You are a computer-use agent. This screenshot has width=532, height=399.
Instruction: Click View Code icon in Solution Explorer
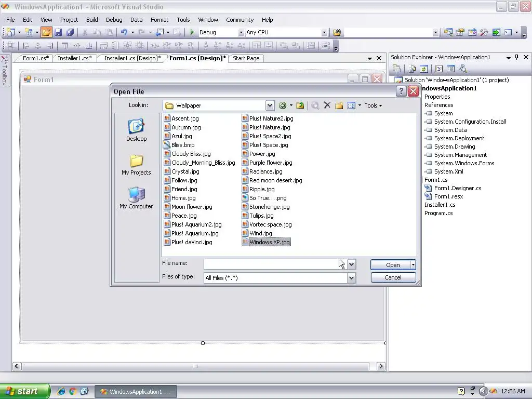[439, 69]
